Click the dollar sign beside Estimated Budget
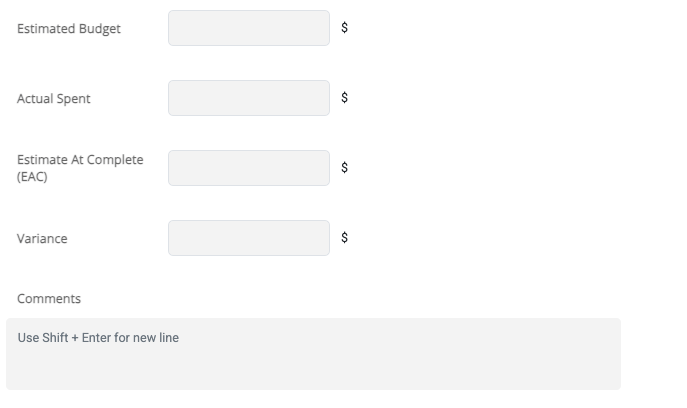 coord(345,28)
